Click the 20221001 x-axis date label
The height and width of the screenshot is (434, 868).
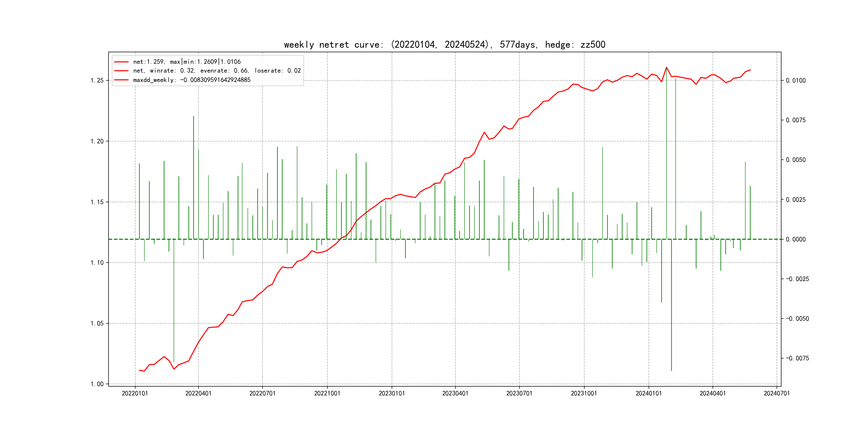tap(327, 393)
